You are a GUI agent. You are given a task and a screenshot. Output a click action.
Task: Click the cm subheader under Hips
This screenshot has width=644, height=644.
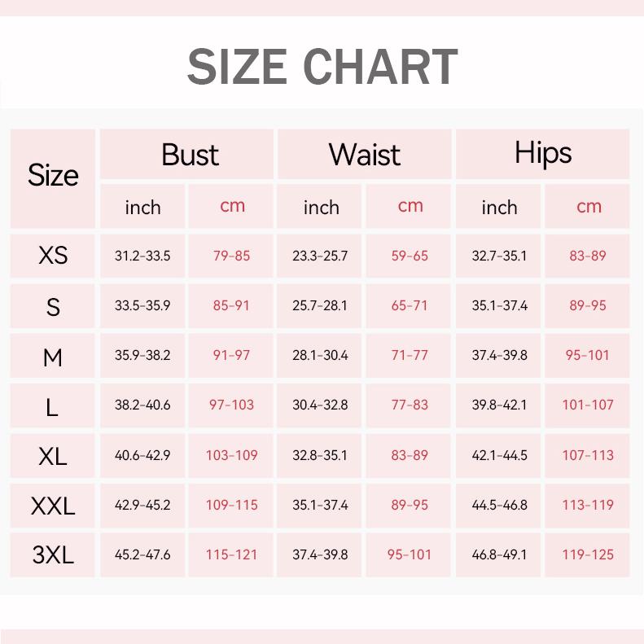point(589,206)
